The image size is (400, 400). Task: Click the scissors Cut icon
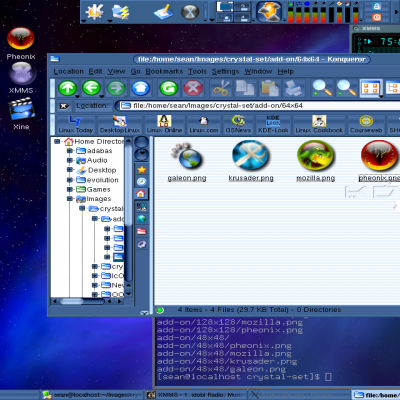pyautogui.click(x=221, y=88)
